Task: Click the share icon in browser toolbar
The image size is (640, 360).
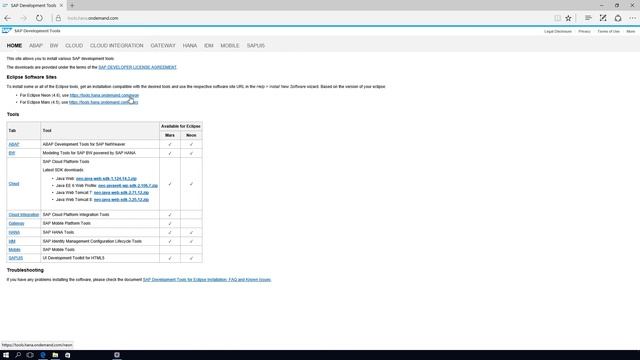Action: [618, 18]
